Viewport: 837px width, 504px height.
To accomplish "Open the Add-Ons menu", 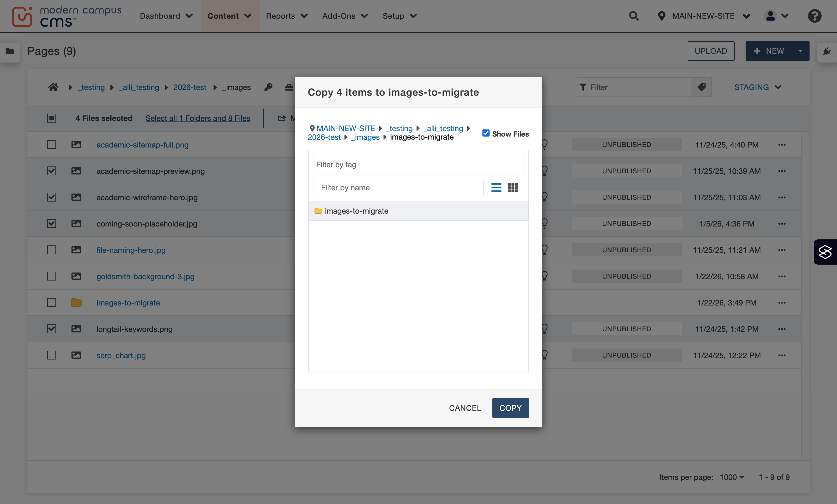I will click(x=345, y=16).
